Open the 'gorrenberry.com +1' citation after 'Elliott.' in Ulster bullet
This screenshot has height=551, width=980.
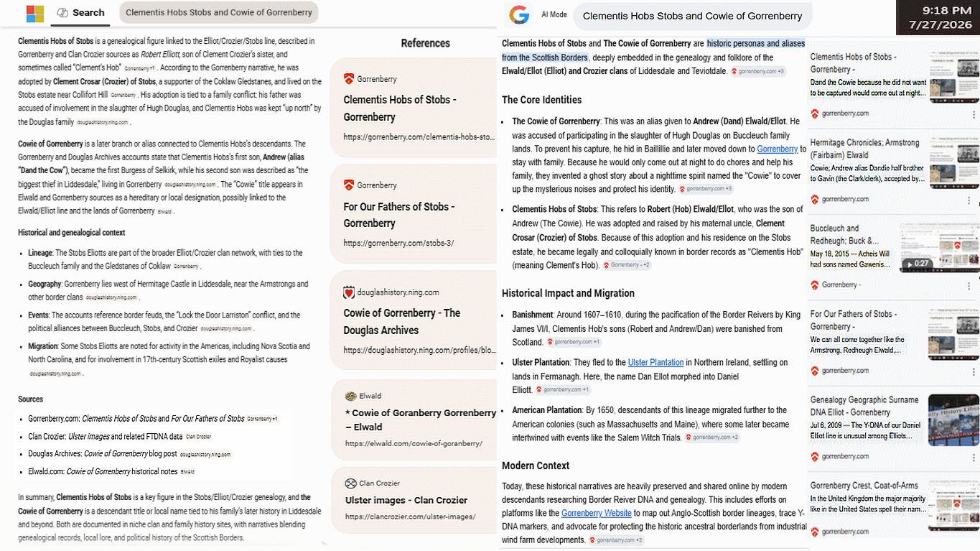point(563,390)
